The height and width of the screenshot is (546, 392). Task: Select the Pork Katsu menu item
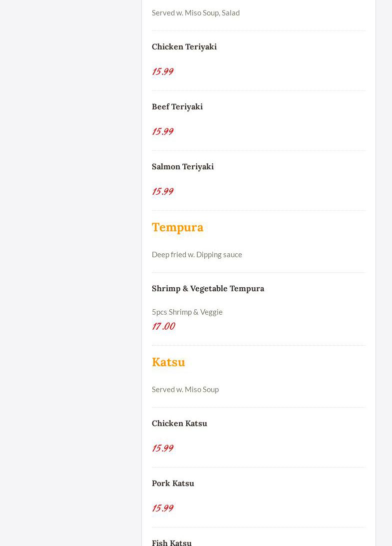click(x=173, y=483)
